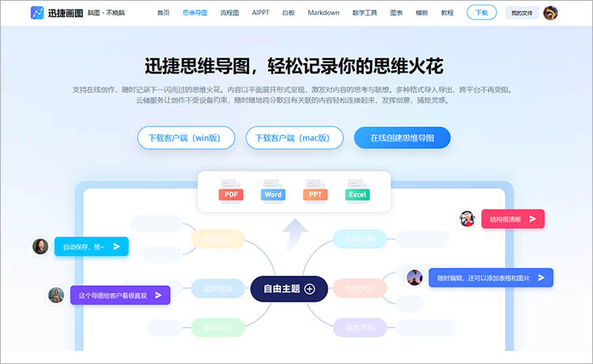
Task: Click the 随时编辑，还可以添加表格和图片 bubble
Action: pos(491,278)
